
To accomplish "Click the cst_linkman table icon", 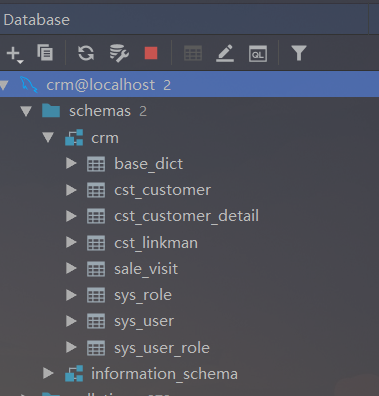I will [x=96, y=243].
